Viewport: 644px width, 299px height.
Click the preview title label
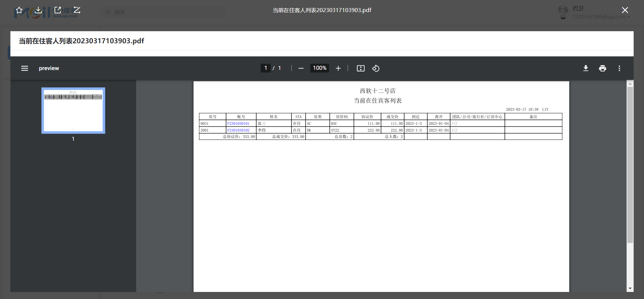tap(49, 68)
